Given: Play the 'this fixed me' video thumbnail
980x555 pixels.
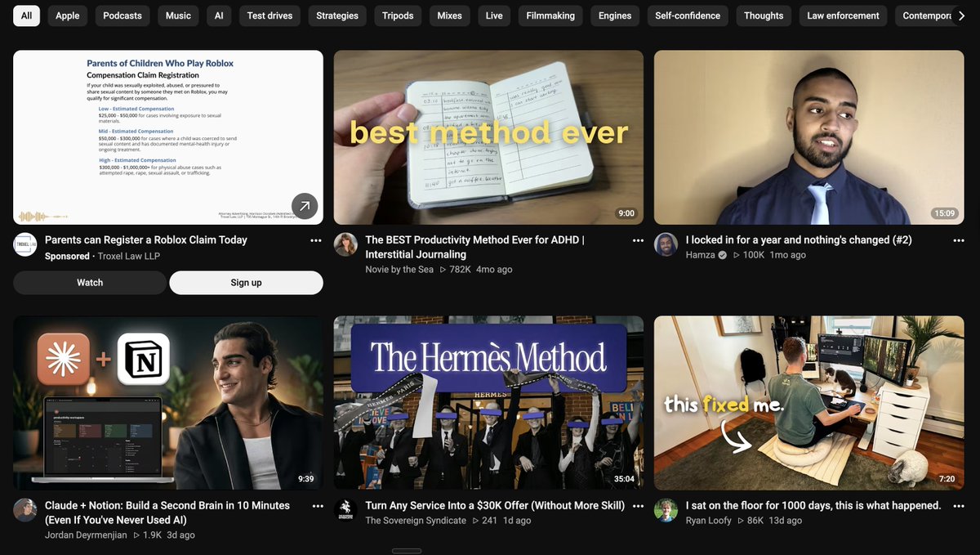Looking at the screenshot, I should click(x=808, y=403).
